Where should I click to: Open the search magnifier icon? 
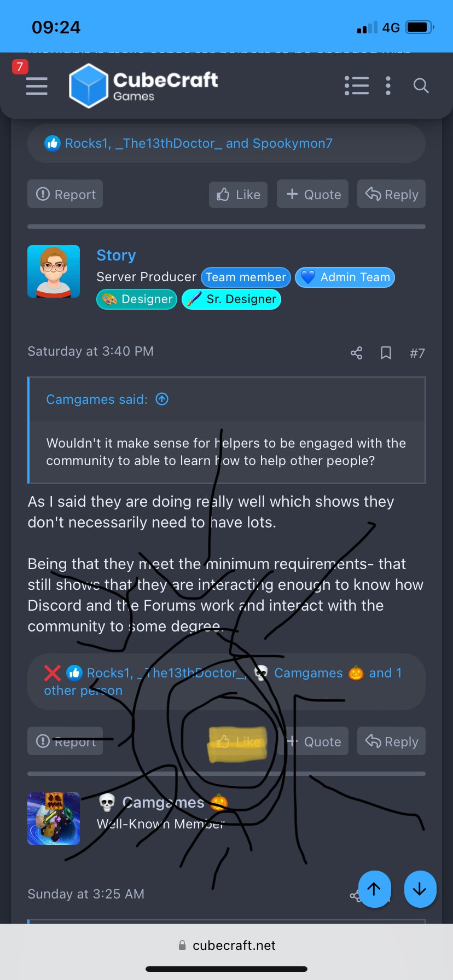421,86
